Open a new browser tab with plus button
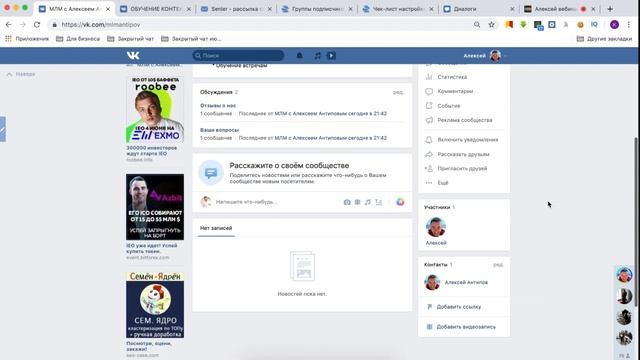Image resolution: width=640 pixels, height=360 pixels. [610, 9]
